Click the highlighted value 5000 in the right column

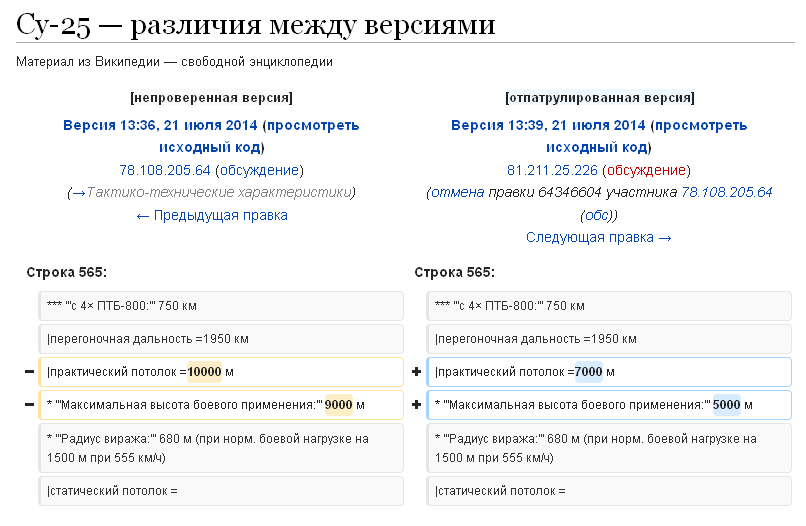point(726,405)
